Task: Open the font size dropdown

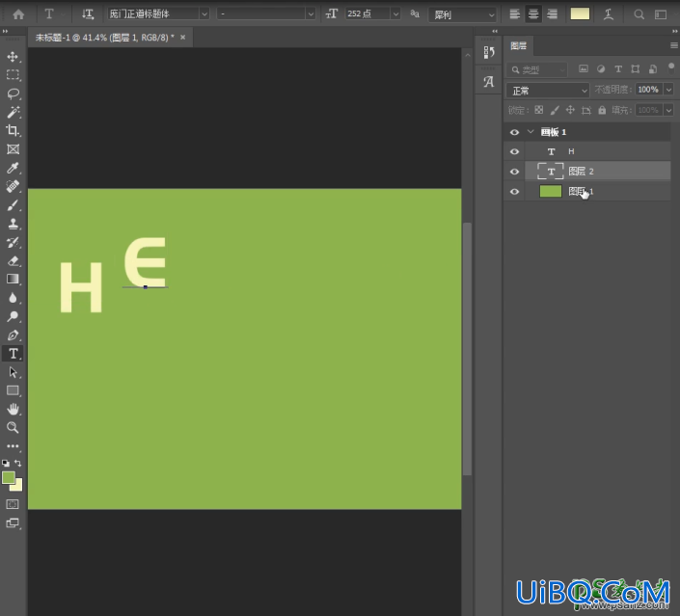Action: [395, 14]
